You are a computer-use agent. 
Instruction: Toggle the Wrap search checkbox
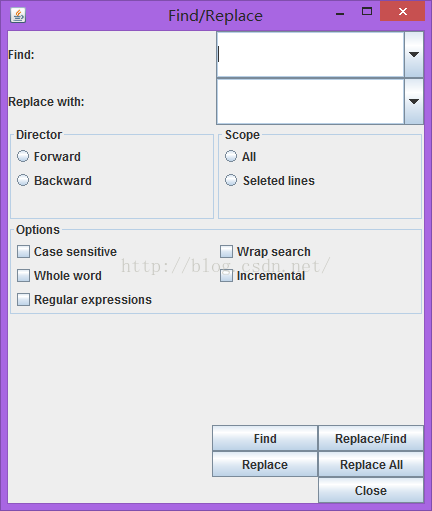[226, 252]
